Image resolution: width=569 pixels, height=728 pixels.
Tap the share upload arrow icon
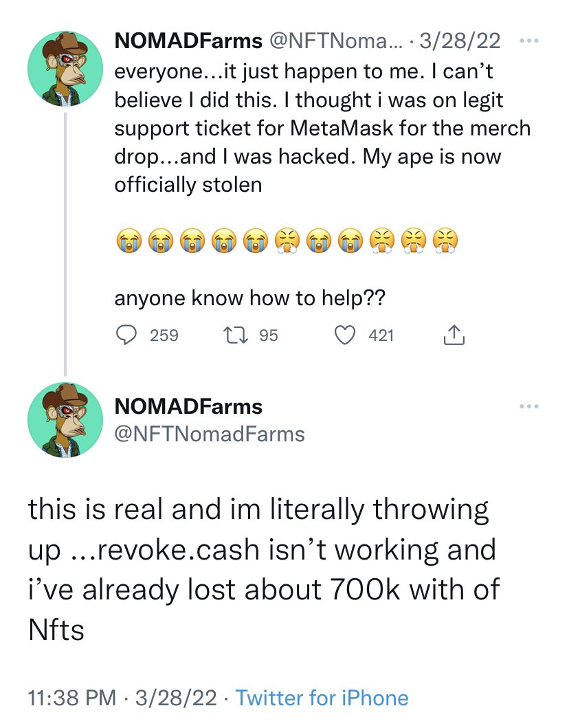454,335
